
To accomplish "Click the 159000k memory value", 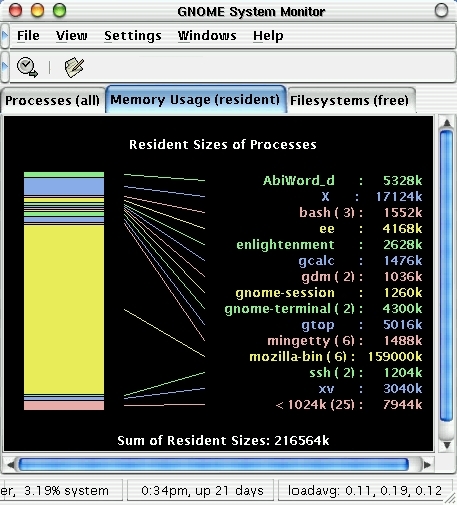I will pyautogui.click(x=395, y=357).
